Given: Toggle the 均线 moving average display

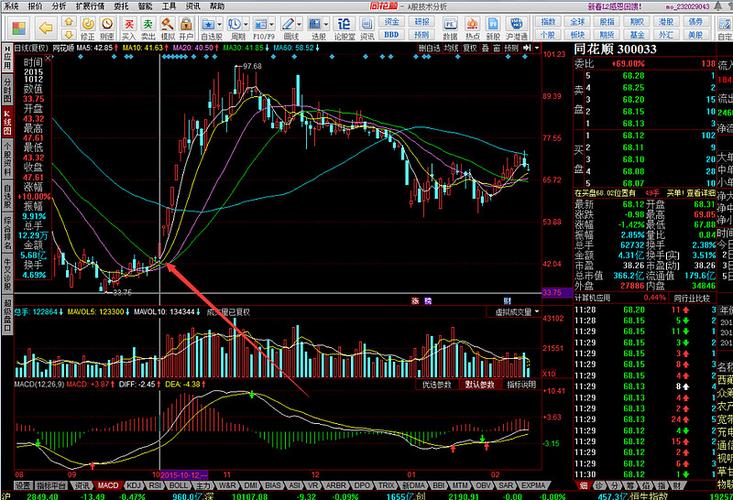Looking at the screenshot, I should pyautogui.click(x=451, y=48).
